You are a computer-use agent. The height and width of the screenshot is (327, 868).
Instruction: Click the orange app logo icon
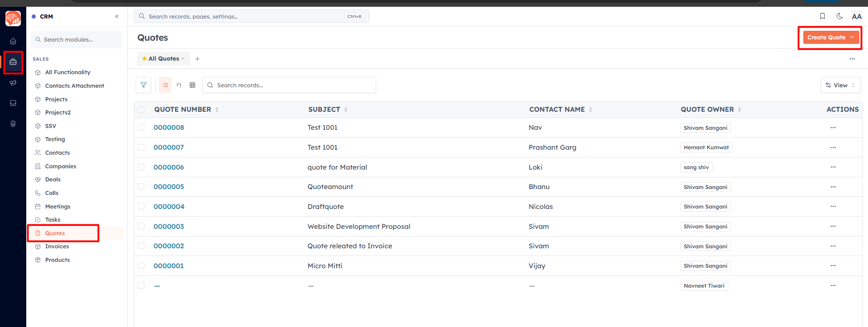[x=13, y=19]
